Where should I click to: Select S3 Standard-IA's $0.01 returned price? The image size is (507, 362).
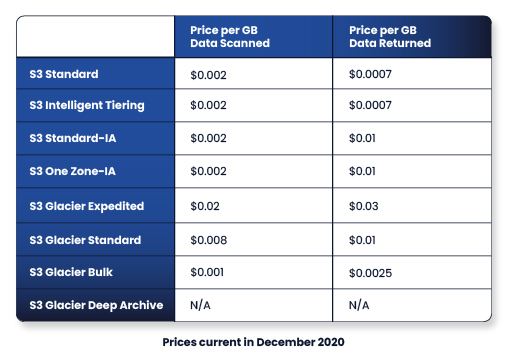[x=362, y=138]
